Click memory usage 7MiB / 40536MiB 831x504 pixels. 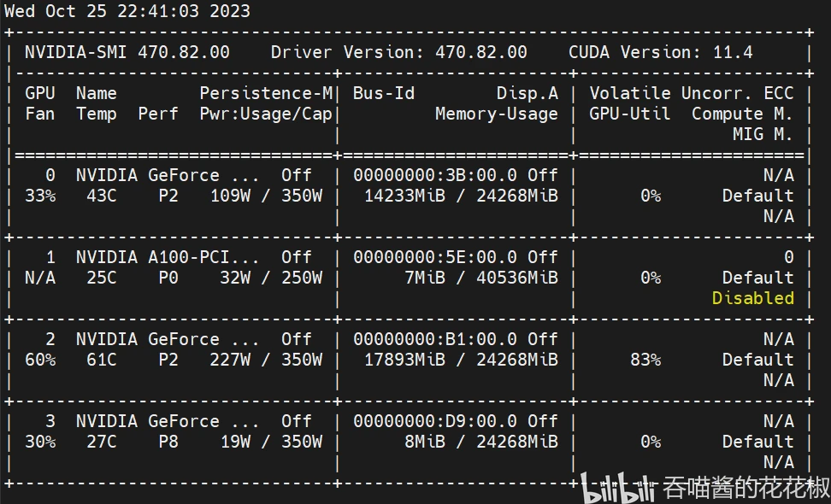[481, 278]
